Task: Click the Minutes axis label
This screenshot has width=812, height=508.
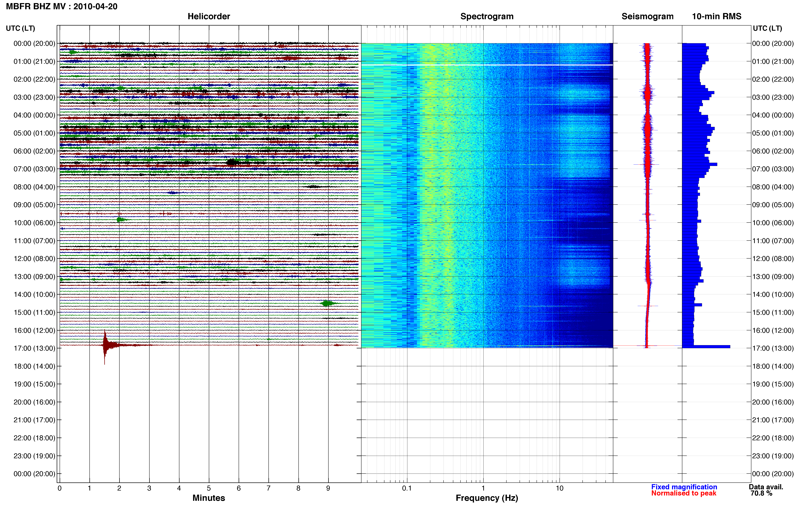Action: click(209, 498)
